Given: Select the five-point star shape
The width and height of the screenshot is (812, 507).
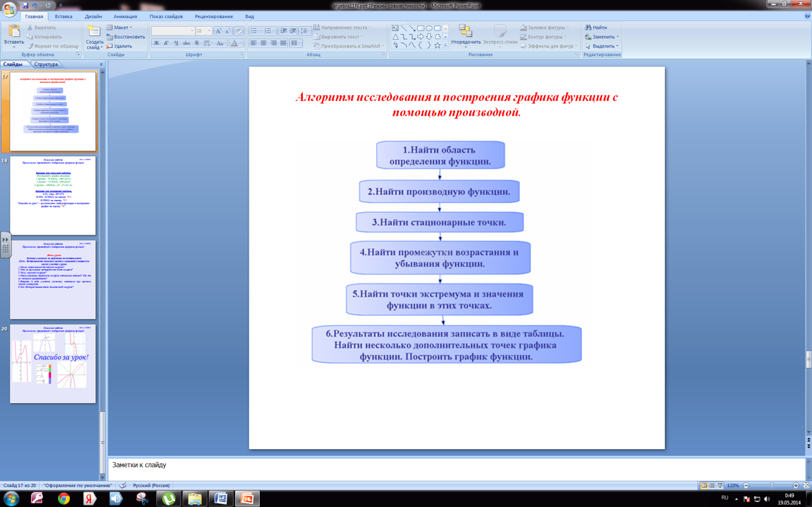Looking at the screenshot, I should [x=438, y=45].
